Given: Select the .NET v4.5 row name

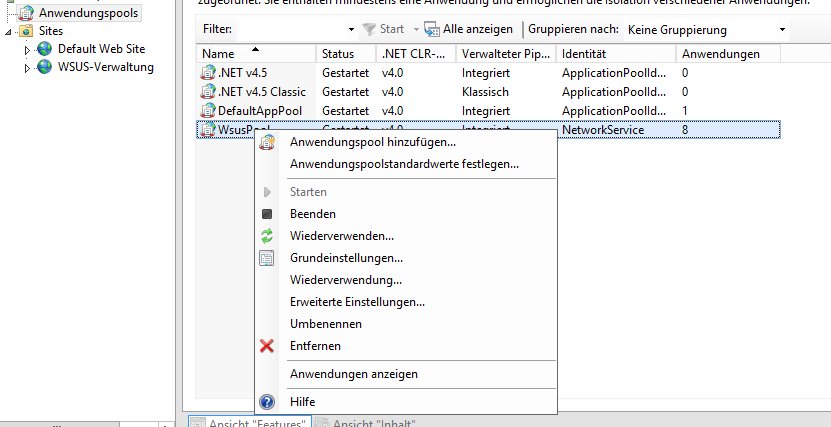Looking at the screenshot, I should tap(242, 73).
